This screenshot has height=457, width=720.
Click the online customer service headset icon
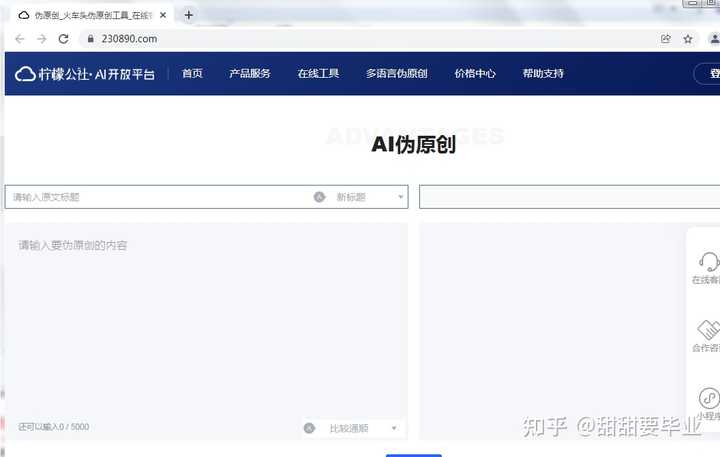coord(709,262)
